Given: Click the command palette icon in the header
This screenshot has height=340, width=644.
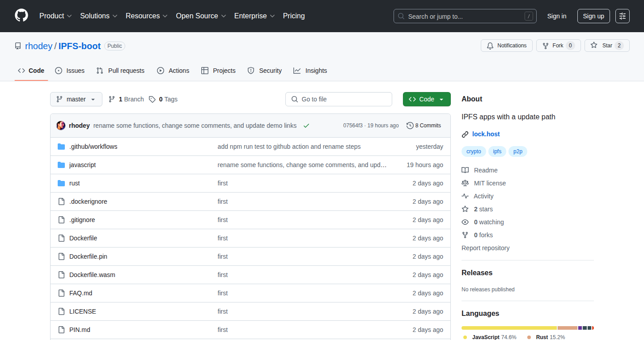Looking at the screenshot, I should [623, 16].
